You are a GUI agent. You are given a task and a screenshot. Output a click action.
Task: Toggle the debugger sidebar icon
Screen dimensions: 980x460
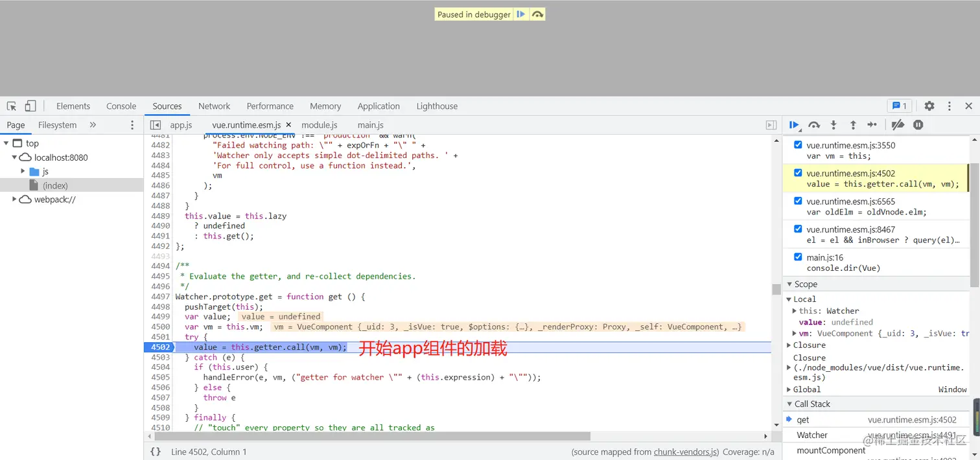click(771, 125)
